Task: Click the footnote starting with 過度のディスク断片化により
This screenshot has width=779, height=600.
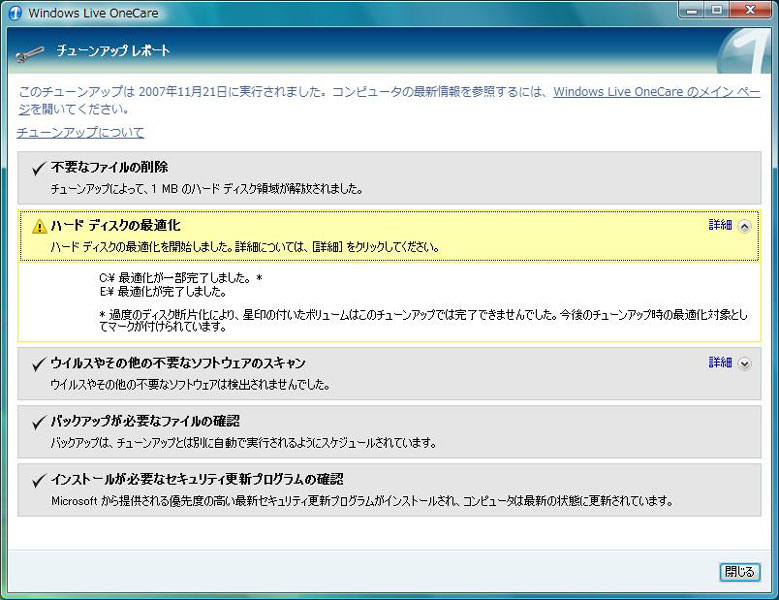Action: tap(423, 320)
